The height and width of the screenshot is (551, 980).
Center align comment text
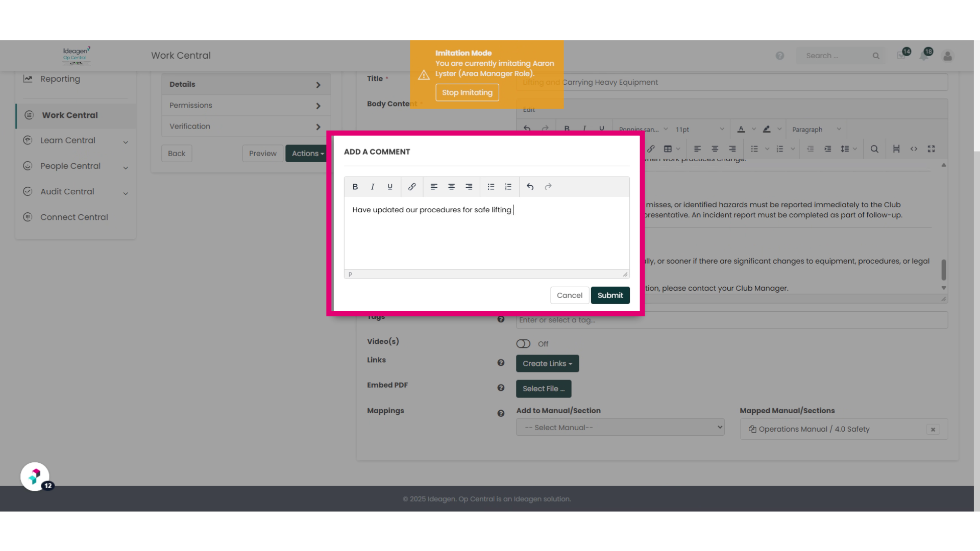[x=452, y=187]
